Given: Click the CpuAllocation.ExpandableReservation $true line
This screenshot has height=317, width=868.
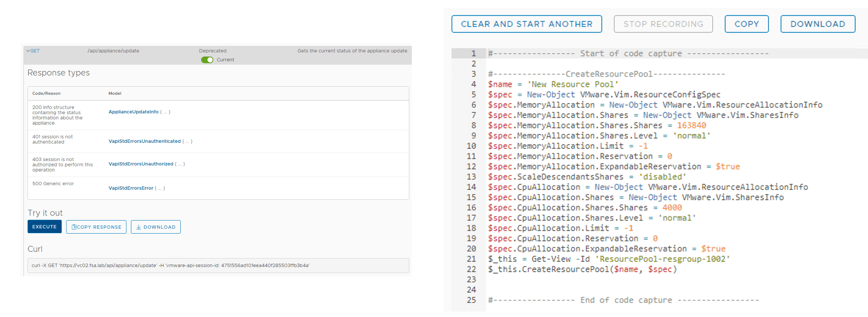Looking at the screenshot, I should [x=606, y=248].
